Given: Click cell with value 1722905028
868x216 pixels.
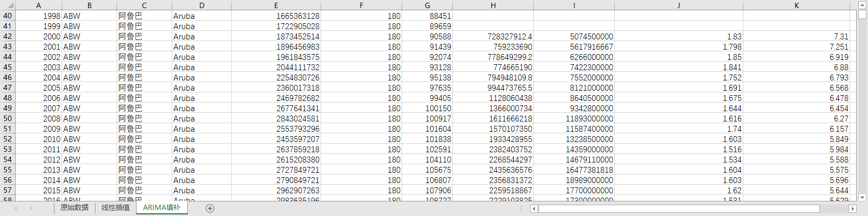Looking at the screenshot, I should click(x=276, y=26).
